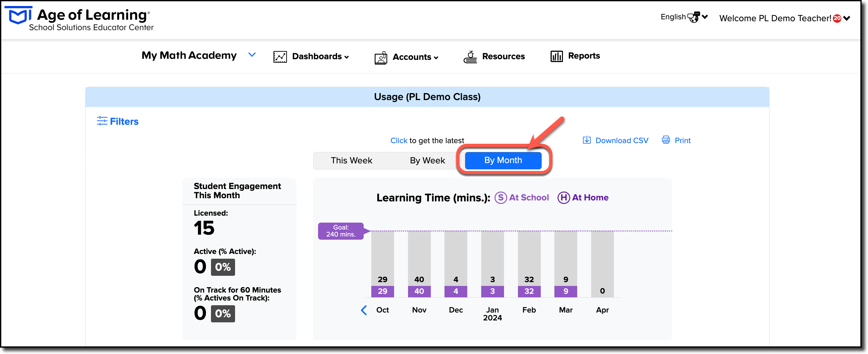Select My Math Academy product title
The width and height of the screenshot is (868, 354).
[x=189, y=55]
